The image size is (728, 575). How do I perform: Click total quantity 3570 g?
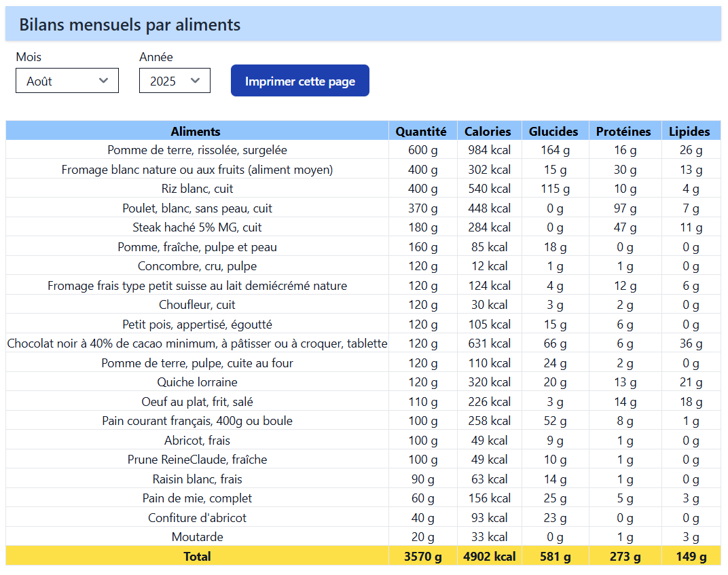[422, 557]
